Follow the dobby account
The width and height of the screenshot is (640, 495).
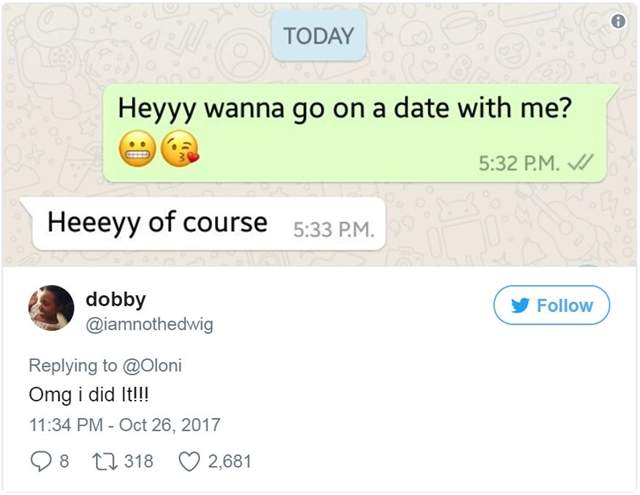coord(551,306)
